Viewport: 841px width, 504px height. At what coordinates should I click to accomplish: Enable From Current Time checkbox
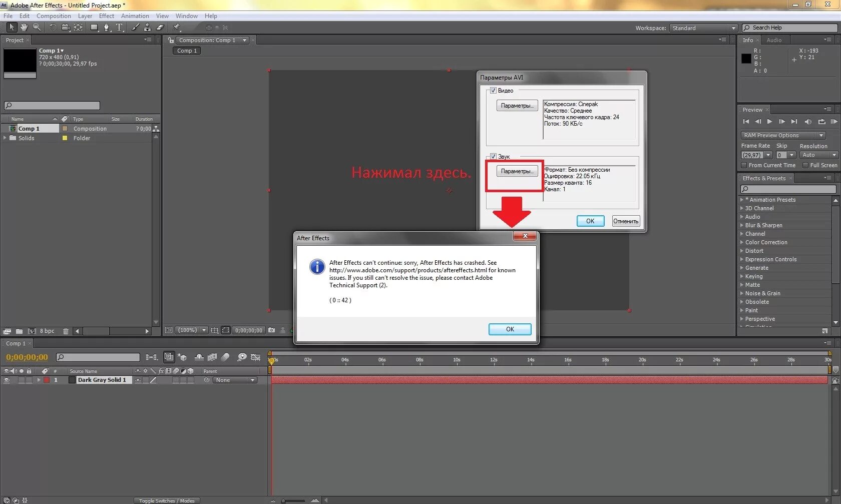(744, 165)
